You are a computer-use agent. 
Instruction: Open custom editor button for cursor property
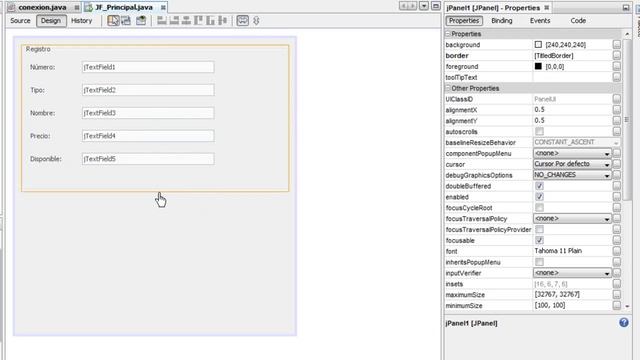click(x=617, y=164)
